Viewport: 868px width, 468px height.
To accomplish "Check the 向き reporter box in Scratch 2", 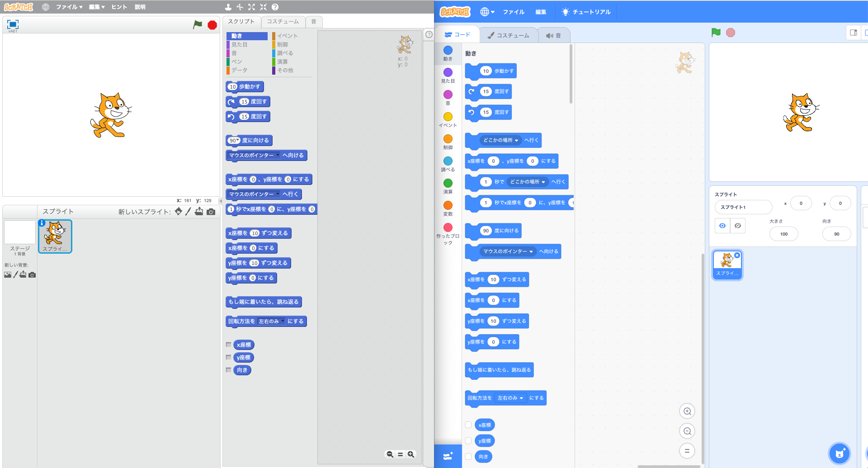I will (229, 370).
